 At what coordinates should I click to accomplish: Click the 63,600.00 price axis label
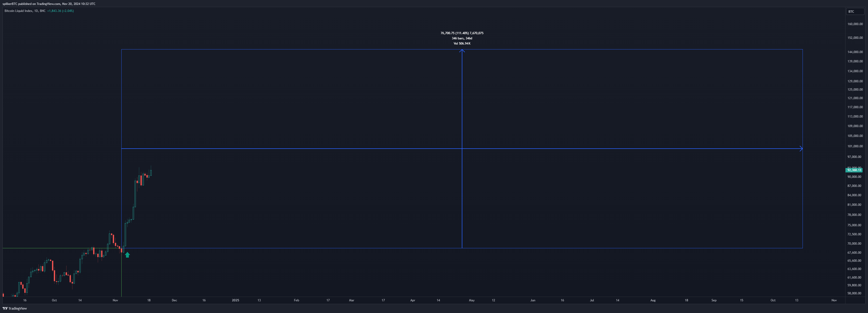click(x=855, y=269)
